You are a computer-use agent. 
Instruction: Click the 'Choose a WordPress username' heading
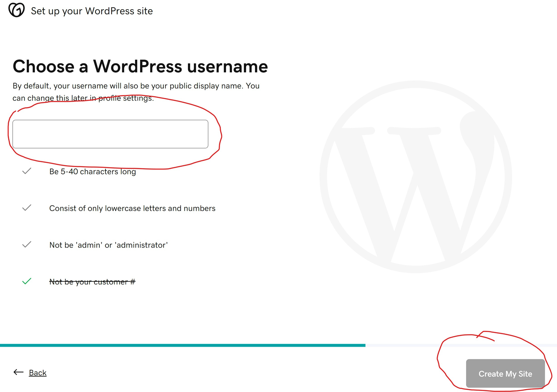140,66
